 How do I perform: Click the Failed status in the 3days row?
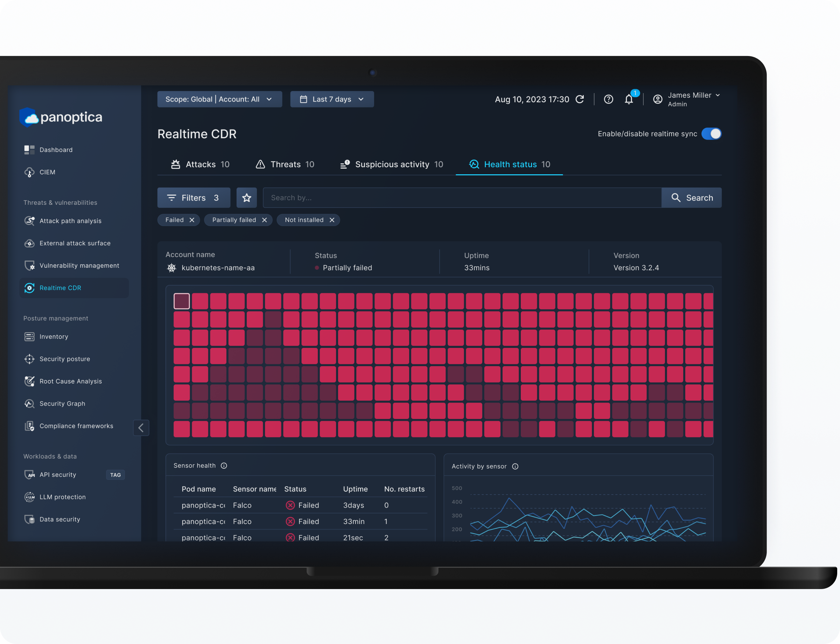pos(302,505)
